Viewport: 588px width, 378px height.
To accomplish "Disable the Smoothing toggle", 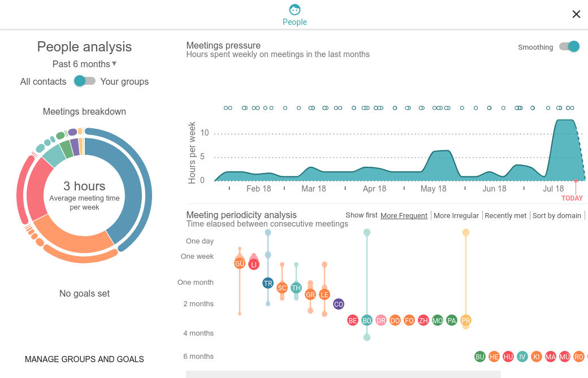I will [569, 46].
